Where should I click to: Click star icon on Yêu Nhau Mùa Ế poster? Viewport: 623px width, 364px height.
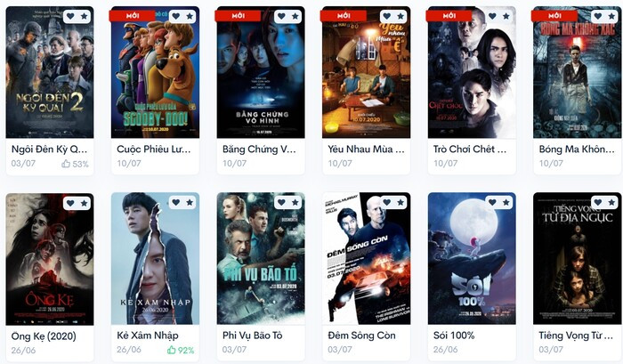coord(400,16)
